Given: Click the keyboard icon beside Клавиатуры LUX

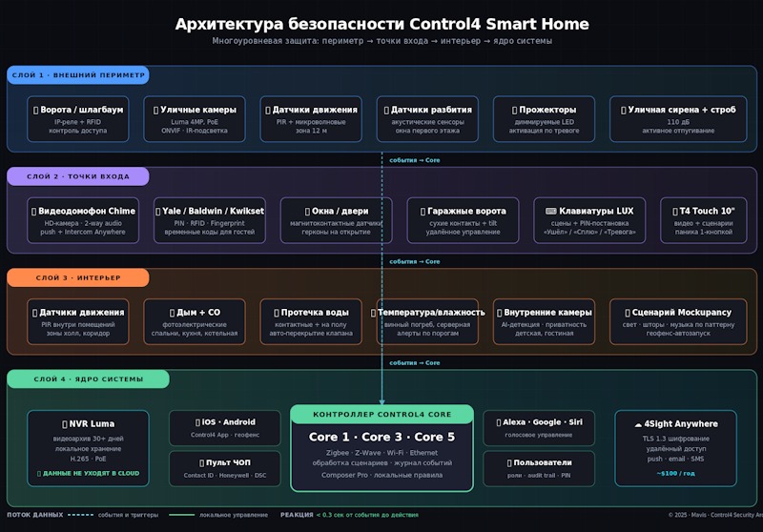Looking at the screenshot, I should (551, 211).
